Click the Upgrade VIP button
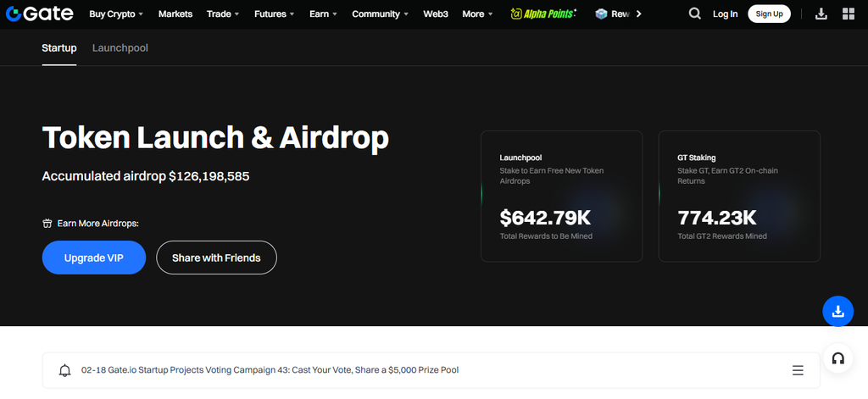Screen dimensions: 868x399 (94, 258)
